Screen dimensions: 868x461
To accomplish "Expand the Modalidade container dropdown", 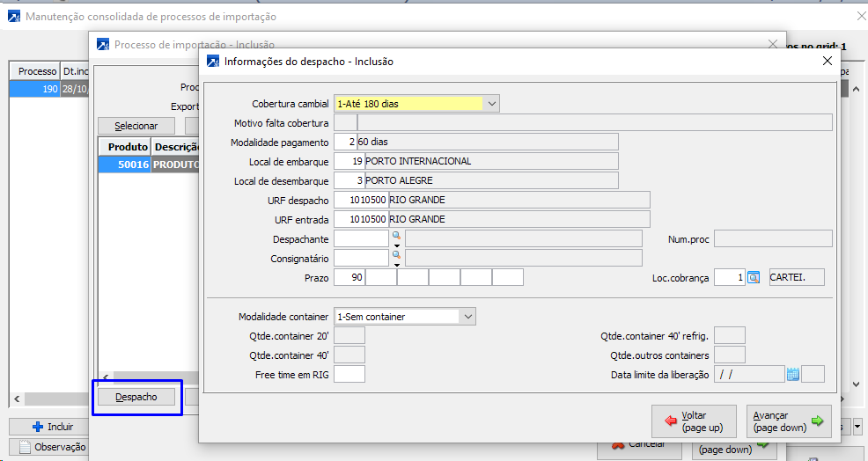I will (x=467, y=317).
